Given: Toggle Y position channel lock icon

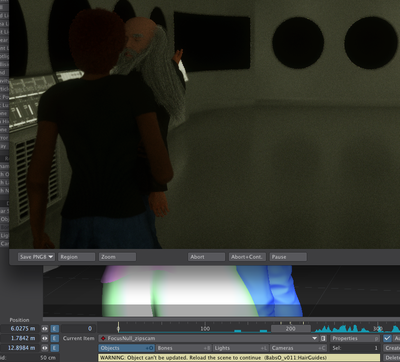Looking at the screenshot, I should coord(45,338).
